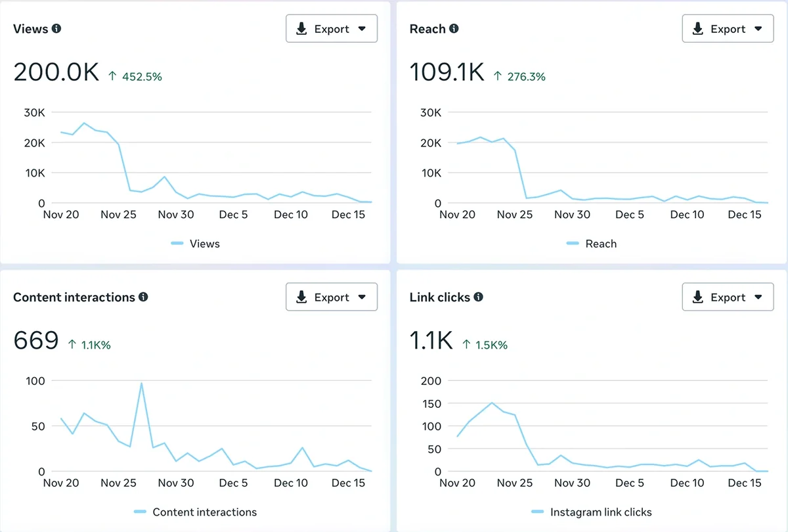
Task: Select the 109.1K reach total
Action: click(x=447, y=72)
